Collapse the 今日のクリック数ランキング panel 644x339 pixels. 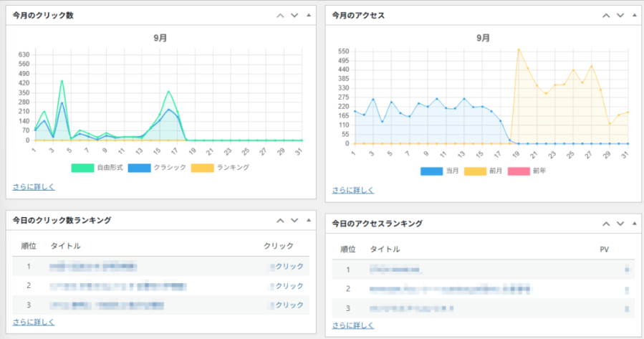pyautogui.click(x=308, y=220)
